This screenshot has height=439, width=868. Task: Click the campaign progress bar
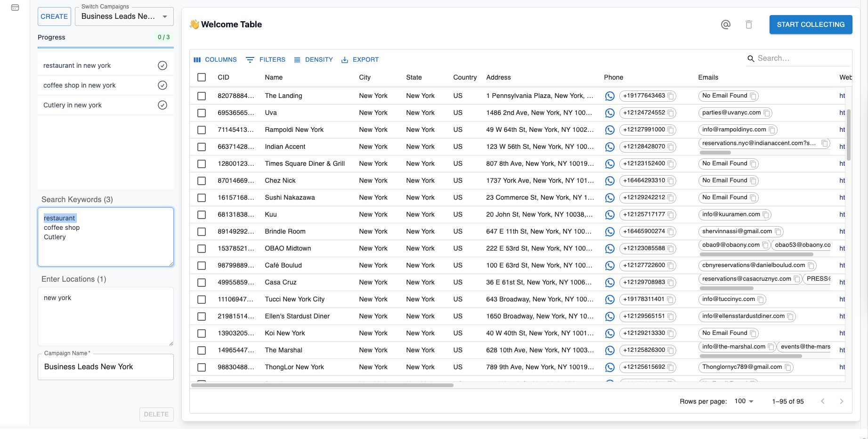[105, 48]
